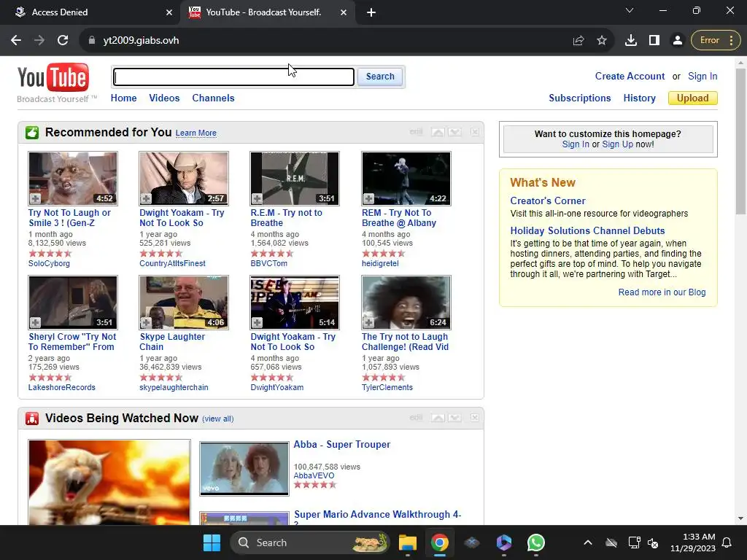Open Holiday Solutions Channel Debuts link
The image size is (747, 560).
[x=587, y=231]
